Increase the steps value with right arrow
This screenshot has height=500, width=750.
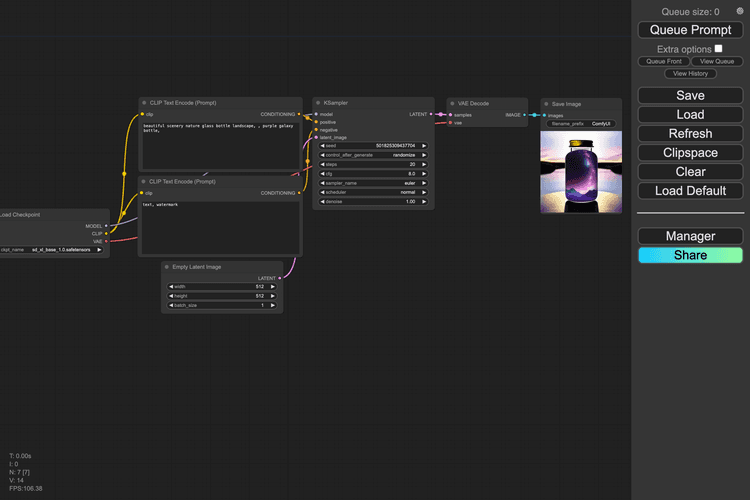[x=424, y=164]
